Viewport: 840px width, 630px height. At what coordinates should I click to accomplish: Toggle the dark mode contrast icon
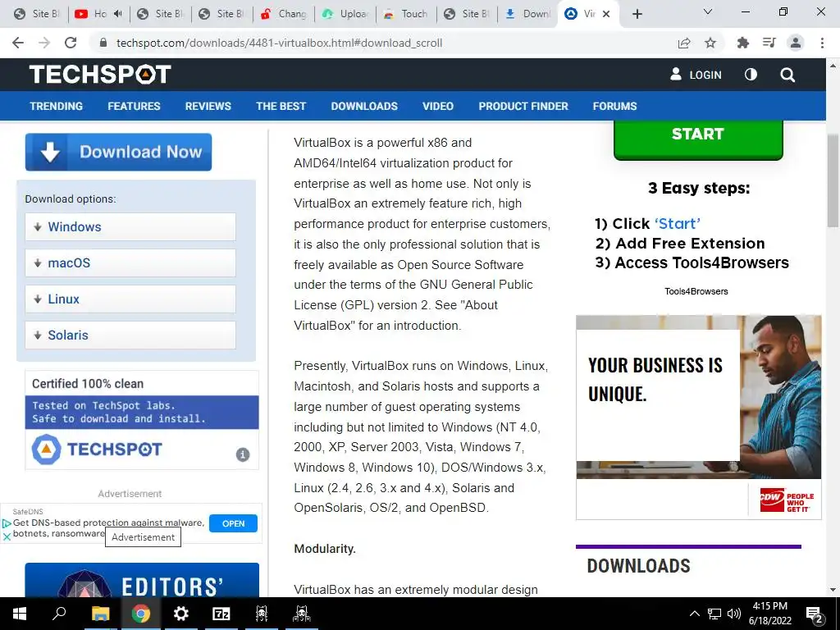click(x=751, y=75)
